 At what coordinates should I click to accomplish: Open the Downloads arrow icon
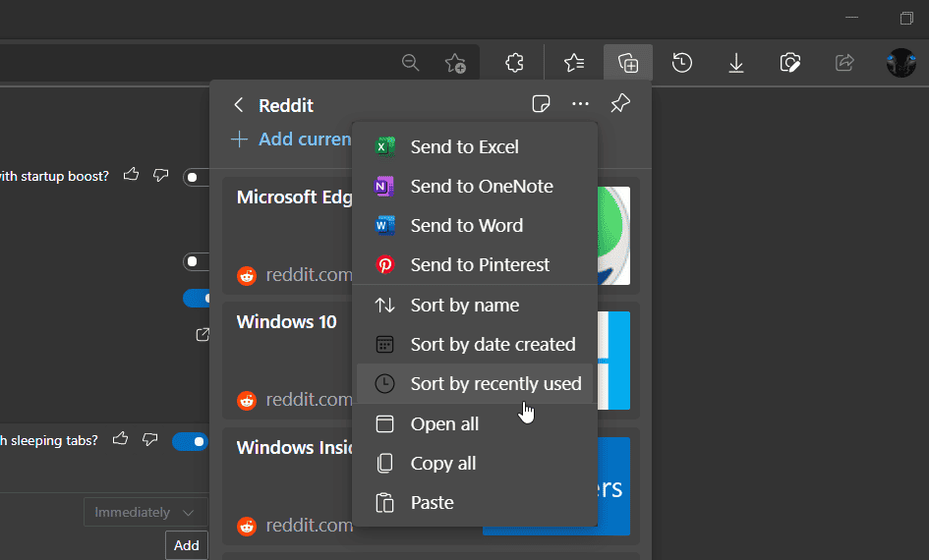(x=736, y=62)
